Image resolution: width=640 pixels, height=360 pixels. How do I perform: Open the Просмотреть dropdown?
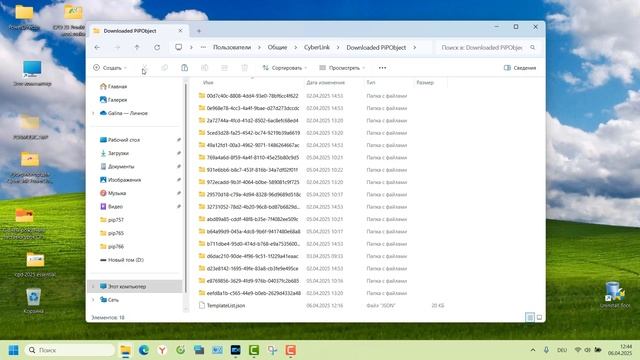coord(342,68)
